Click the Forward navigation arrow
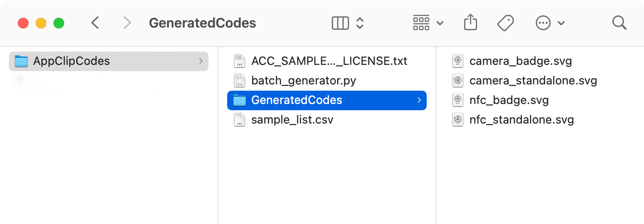 [127, 23]
